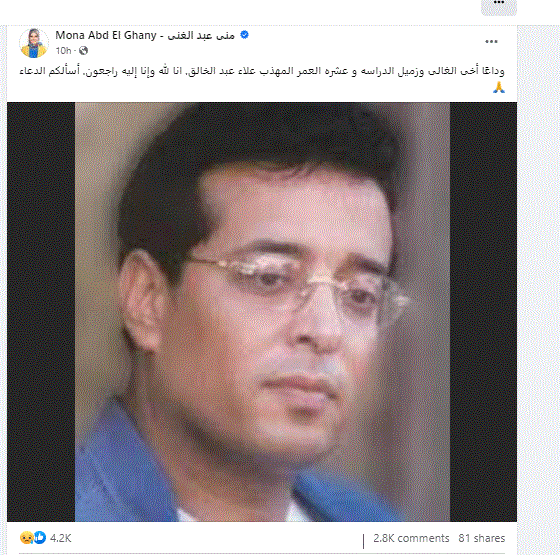View the 4.2K reactions list
This screenshot has height=555, width=560.
61,538
